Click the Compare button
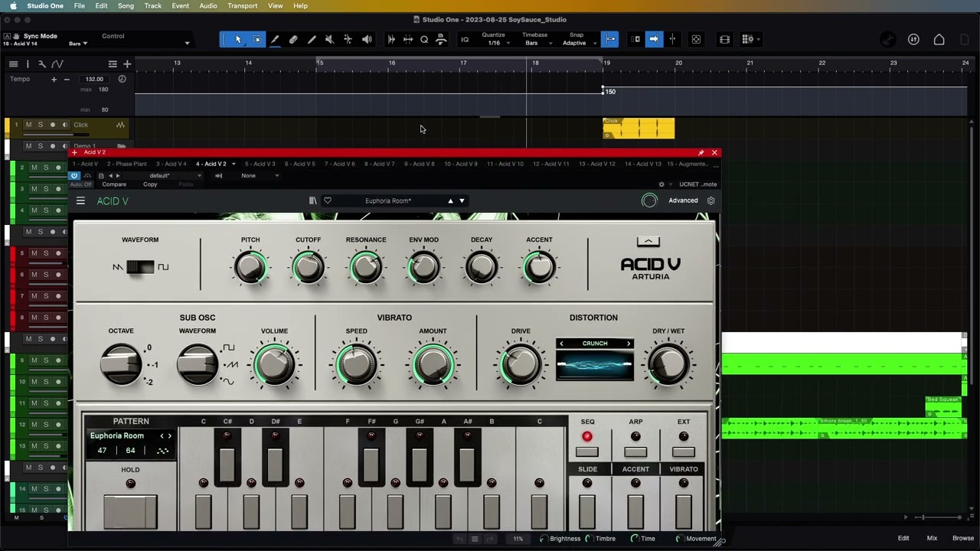The width and height of the screenshot is (980, 551). [x=114, y=184]
